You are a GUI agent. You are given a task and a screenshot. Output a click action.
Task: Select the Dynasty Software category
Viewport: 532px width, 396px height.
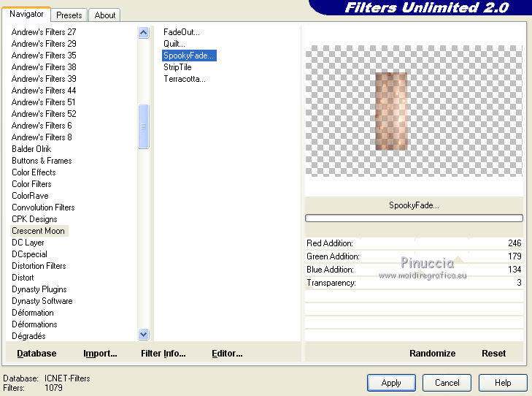tap(42, 301)
